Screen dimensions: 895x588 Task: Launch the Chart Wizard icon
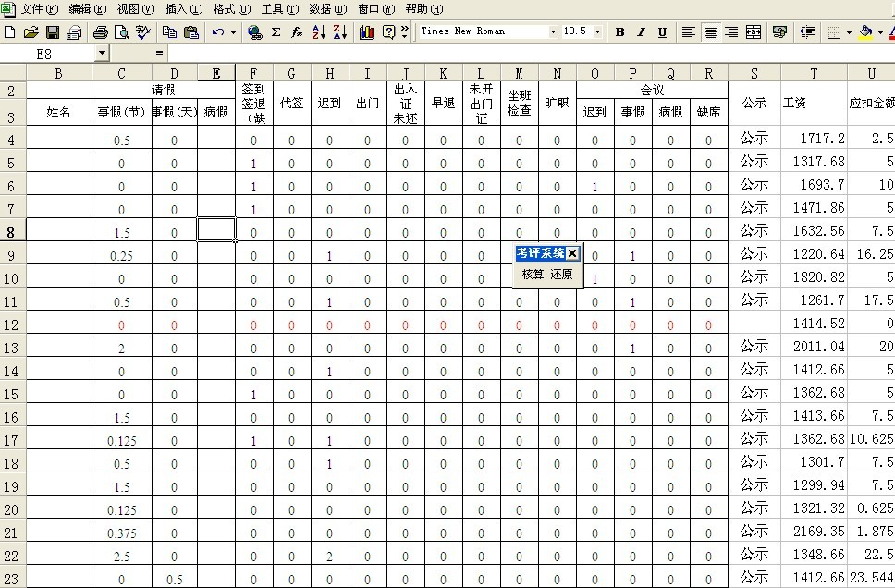(x=366, y=31)
